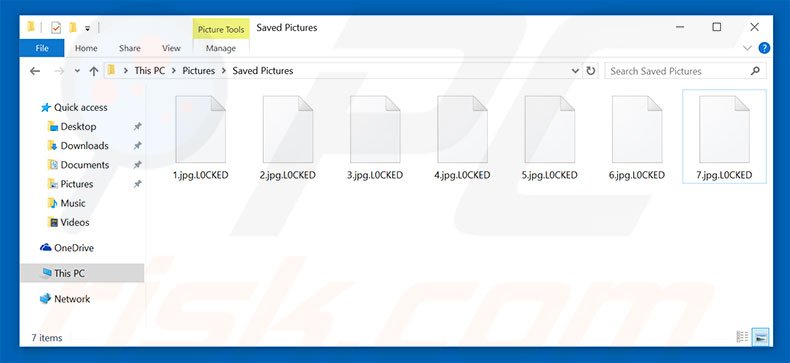Switch to Details view layout button

click(x=742, y=337)
